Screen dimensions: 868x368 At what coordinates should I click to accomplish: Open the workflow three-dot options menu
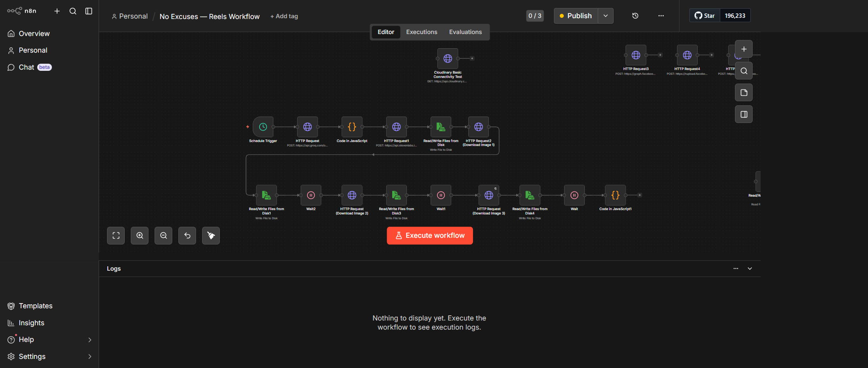pos(661,16)
